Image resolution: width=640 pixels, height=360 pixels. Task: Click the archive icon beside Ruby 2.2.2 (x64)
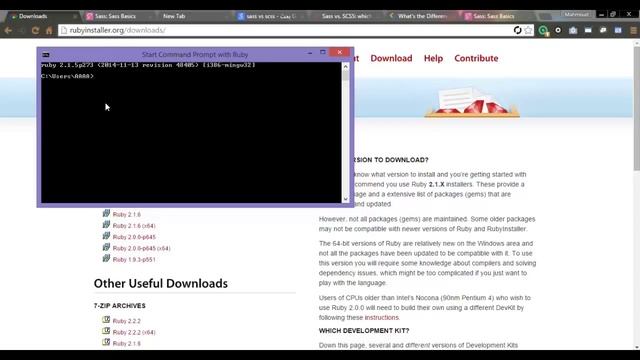click(106, 331)
